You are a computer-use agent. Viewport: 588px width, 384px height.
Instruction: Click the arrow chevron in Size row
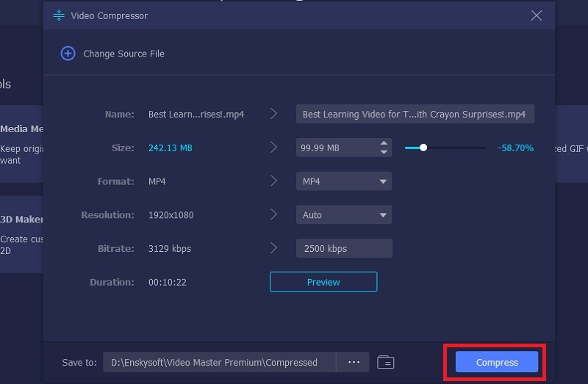(273, 148)
